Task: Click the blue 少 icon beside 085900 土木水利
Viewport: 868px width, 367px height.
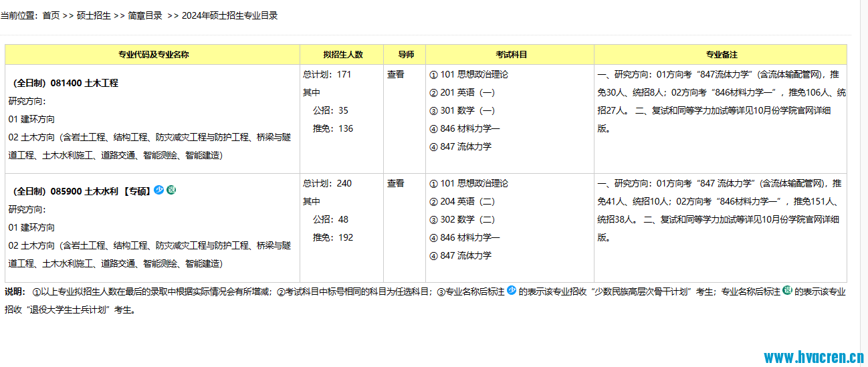Action: click(158, 190)
